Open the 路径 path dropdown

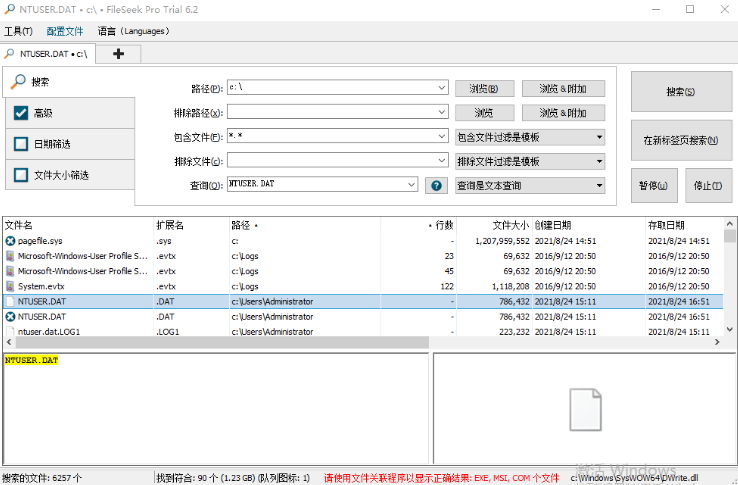pyautogui.click(x=441, y=88)
